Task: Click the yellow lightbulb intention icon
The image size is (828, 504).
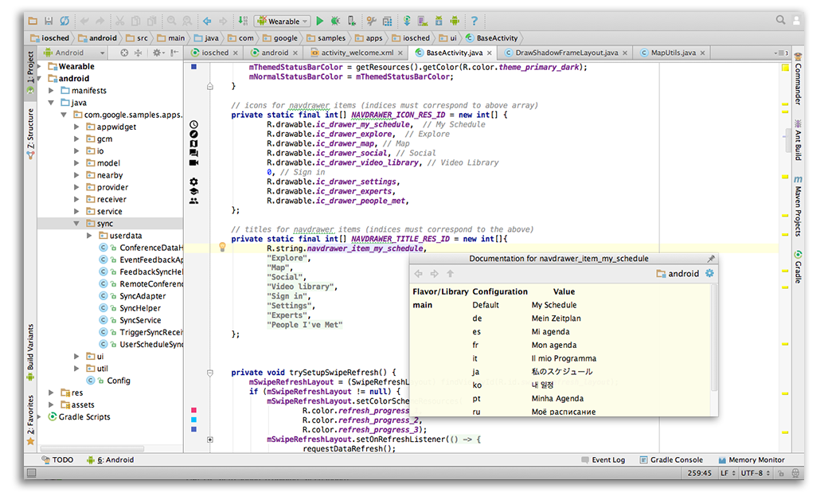Action: [222, 247]
